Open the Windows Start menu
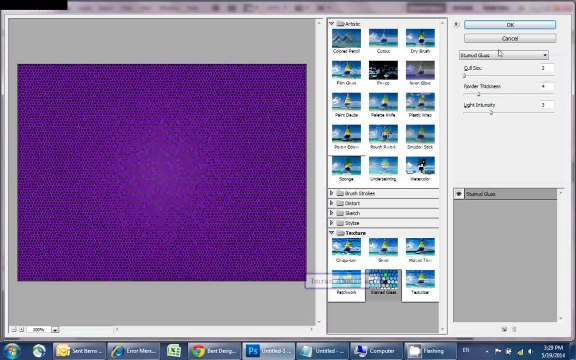Viewport: 576px width, 360px height. pos(11,351)
